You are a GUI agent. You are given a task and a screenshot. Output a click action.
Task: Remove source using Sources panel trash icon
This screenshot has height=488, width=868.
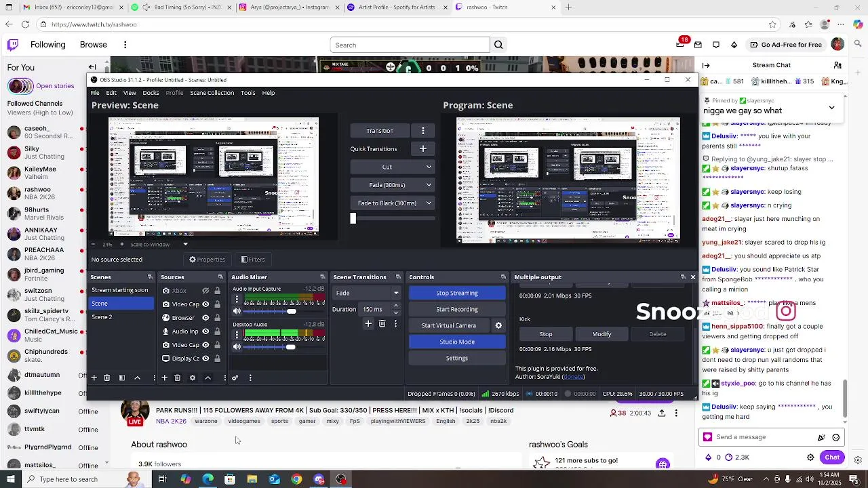(178, 378)
